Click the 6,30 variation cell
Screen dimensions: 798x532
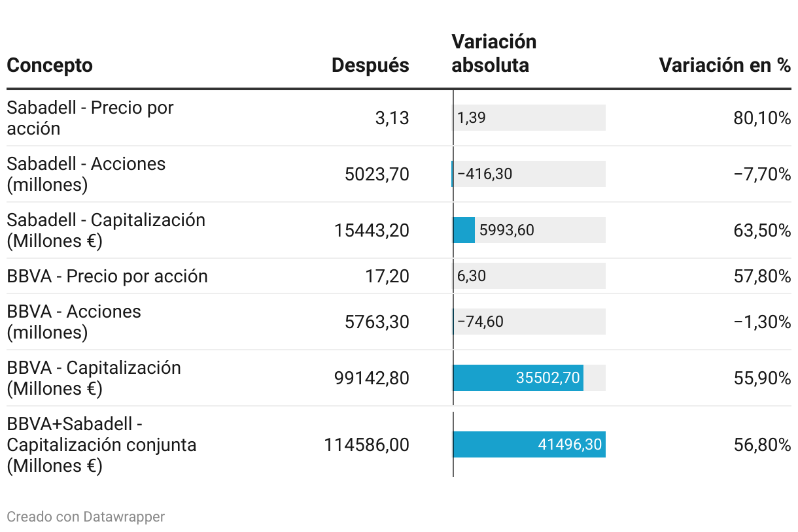point(529,276)
